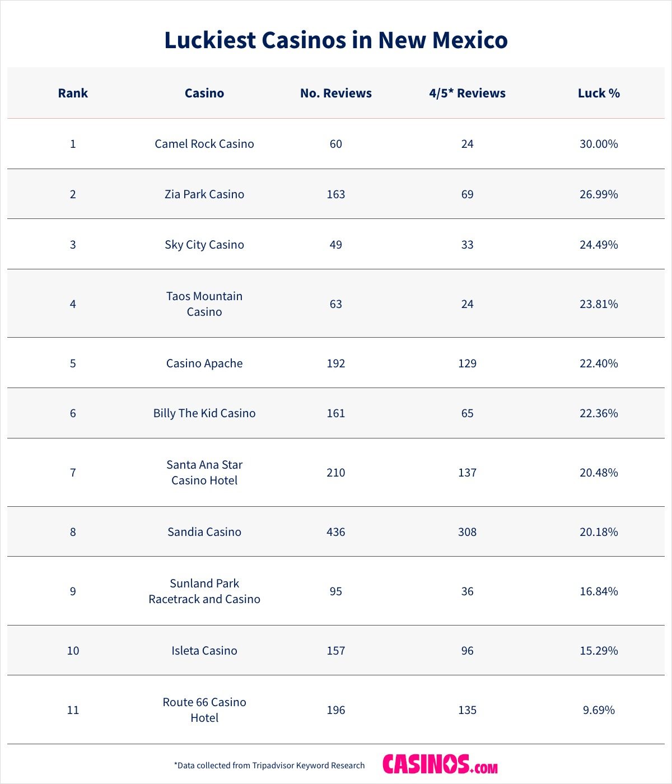This screenshot has height=784, width=672.
Task: Click the Sky City Casino entry
Action: click(204, 245)
